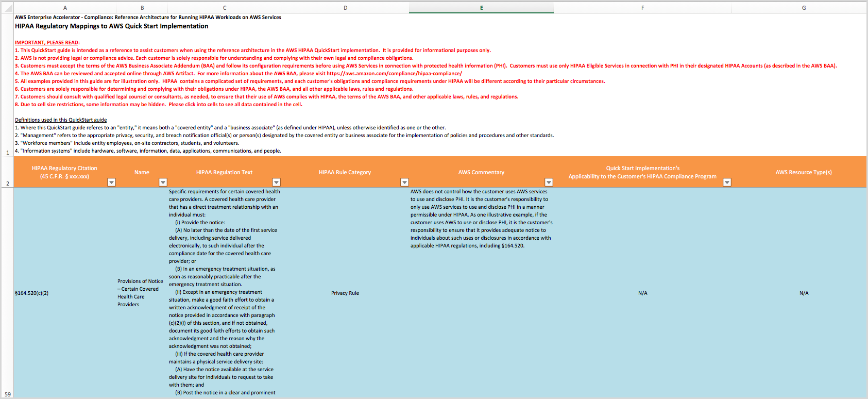Viewport: 868px width, 399px height.
Task: Select column C by its header
Action: 225,8
